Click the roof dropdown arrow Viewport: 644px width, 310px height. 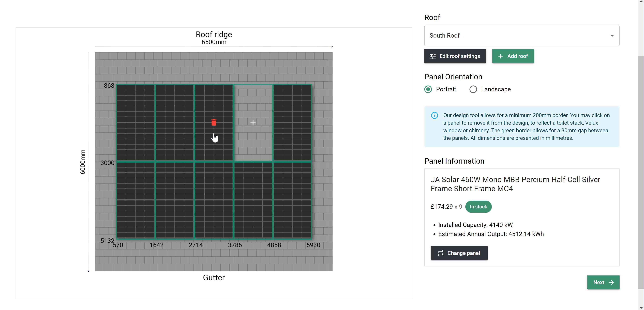tap(612, 36)
